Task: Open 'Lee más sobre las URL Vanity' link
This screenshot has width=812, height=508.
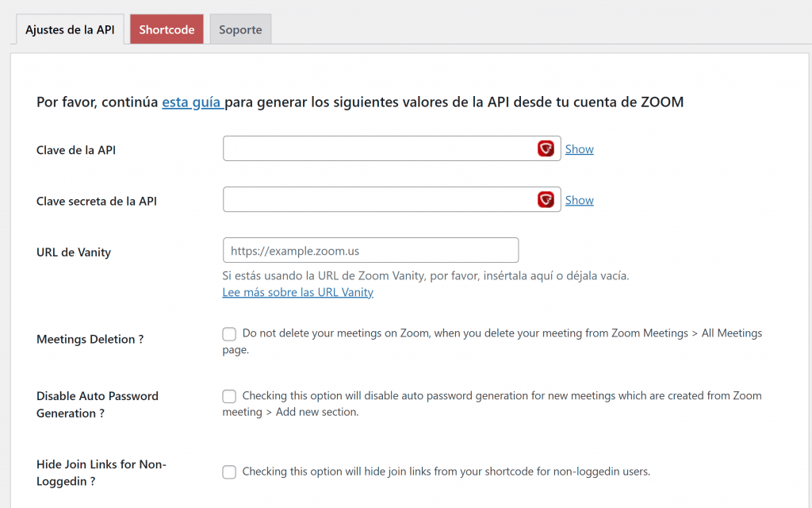Action: (x=298, y=292)
